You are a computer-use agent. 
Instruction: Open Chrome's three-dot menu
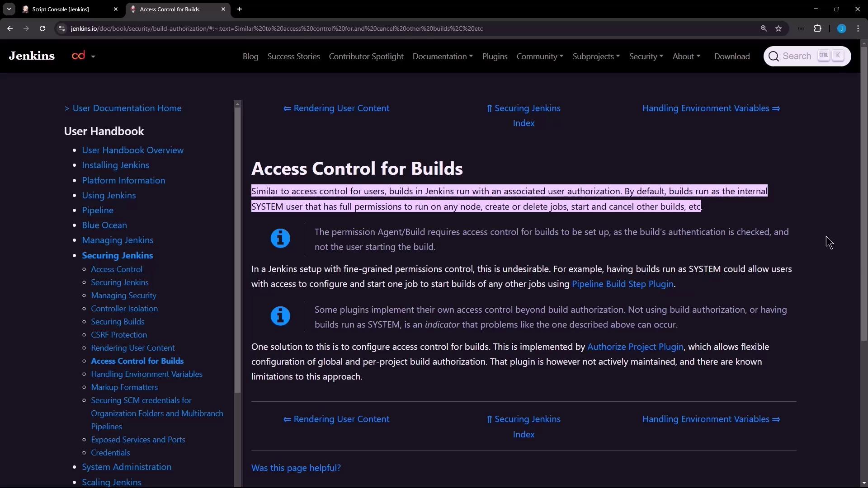tap(858, 28)
